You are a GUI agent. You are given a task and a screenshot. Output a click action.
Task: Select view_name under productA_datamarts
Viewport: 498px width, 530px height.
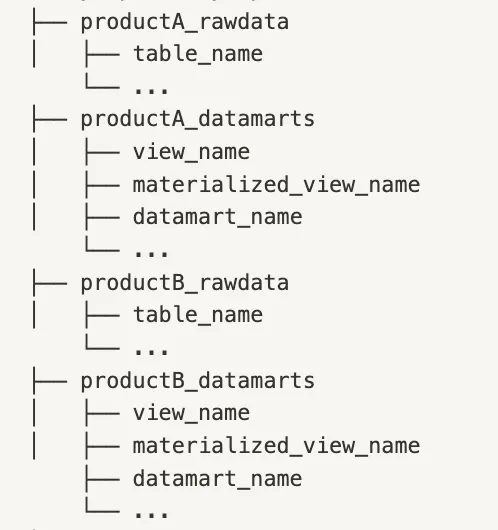pos(191,152)
